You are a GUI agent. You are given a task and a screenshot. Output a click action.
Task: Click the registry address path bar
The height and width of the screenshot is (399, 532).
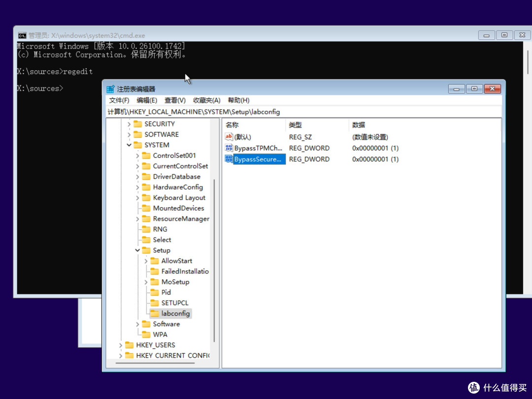[x=303, y=112]
